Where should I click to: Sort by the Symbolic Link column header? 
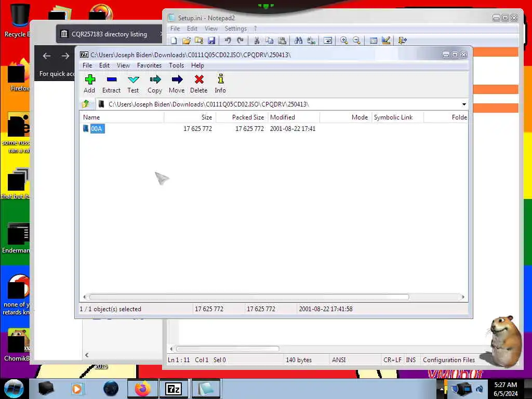pyautogui.click(x=397, y=117)
